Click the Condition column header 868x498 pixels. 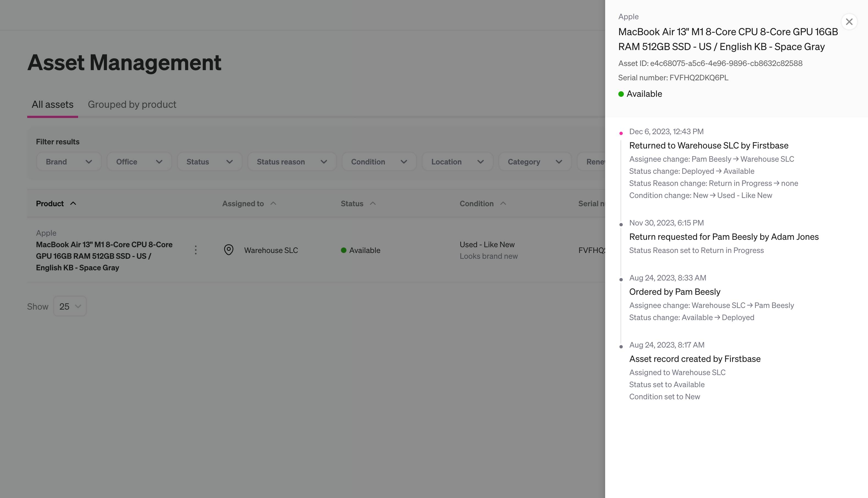tap(476, 203)
